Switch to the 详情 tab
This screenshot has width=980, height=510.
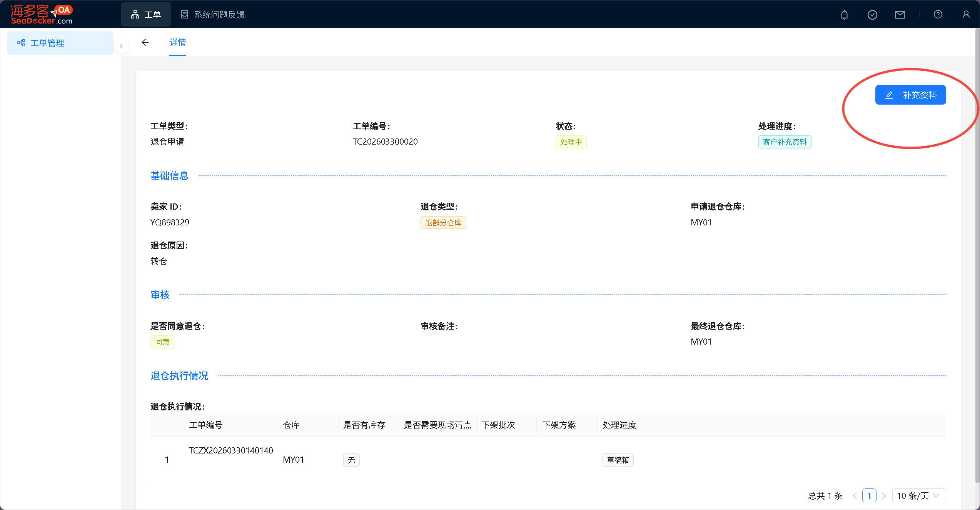[x=177, y=42]
